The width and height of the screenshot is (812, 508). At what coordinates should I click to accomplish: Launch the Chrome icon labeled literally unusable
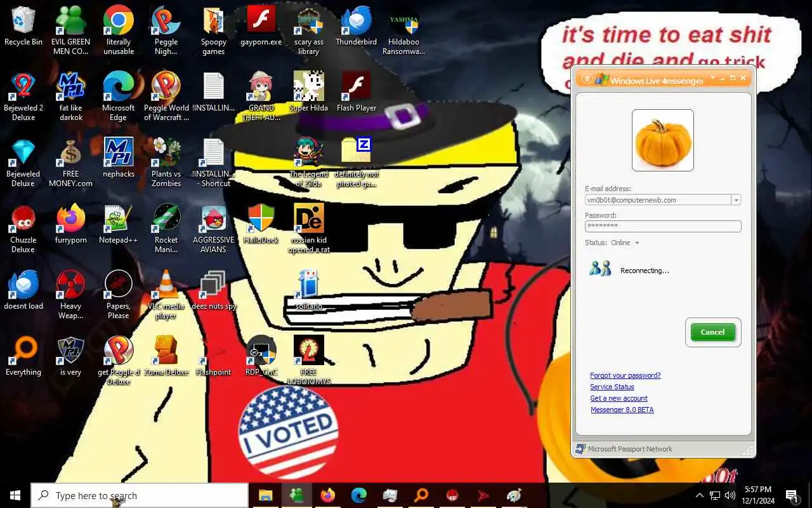pyautogui.click(x=119, y=30)
